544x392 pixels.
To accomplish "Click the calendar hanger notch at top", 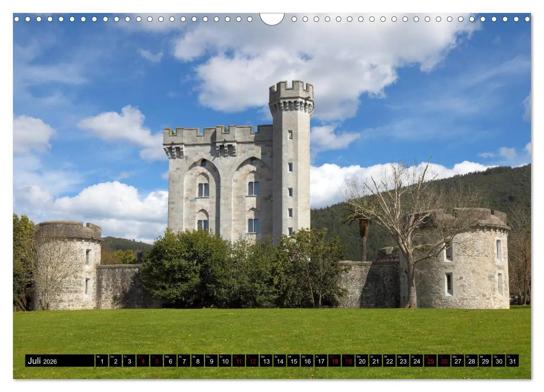I will [272, 18].
